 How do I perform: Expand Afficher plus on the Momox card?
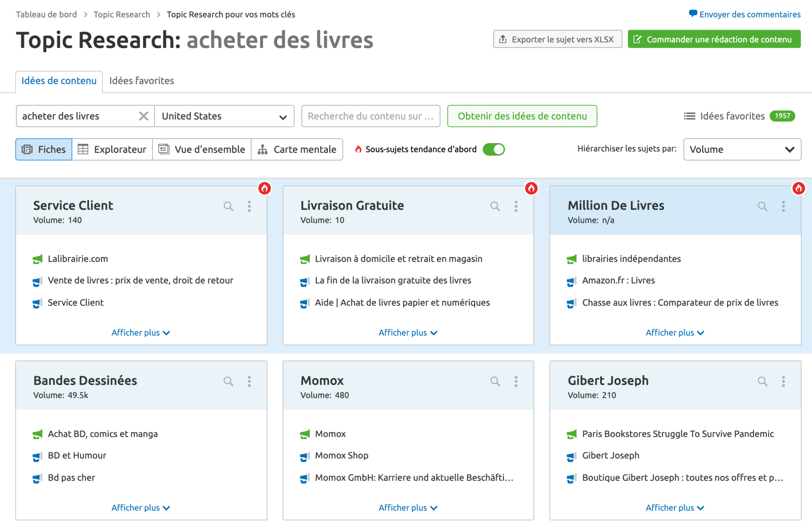point(408,507)
